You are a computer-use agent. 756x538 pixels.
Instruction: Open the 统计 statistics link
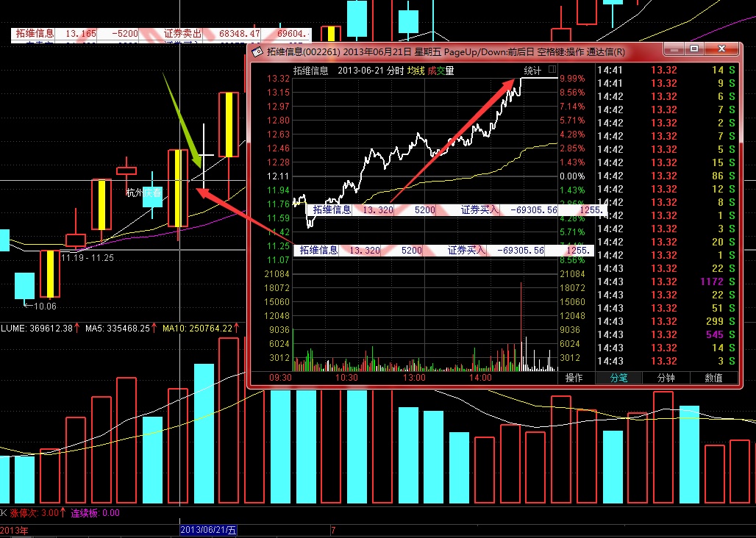[x=532, y=71]
